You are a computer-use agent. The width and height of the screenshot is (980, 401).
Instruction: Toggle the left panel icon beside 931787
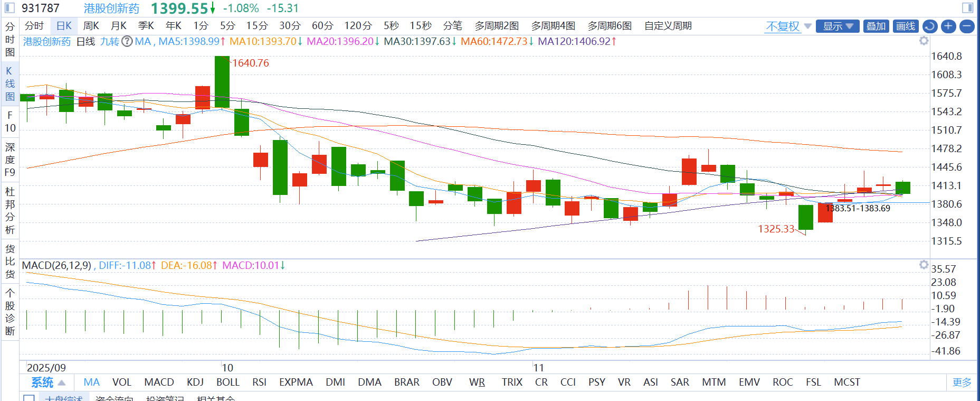pyautogui.click(x=9, y=8)
